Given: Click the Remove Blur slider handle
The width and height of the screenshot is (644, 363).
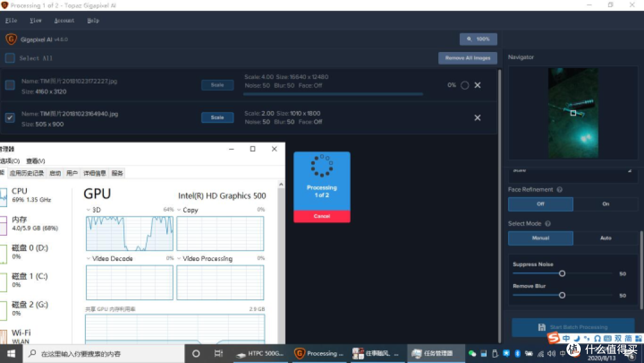Looking at the screenshot, I should (x=562, y=295).
